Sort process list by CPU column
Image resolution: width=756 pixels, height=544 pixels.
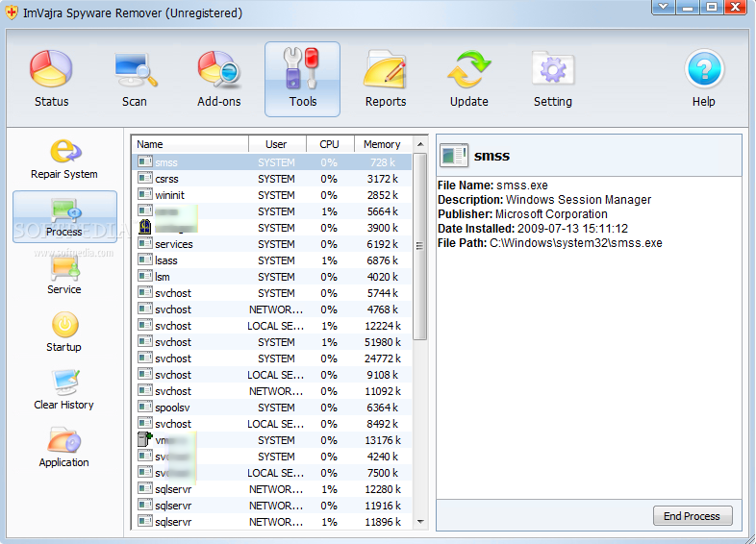tap(330, 144)
